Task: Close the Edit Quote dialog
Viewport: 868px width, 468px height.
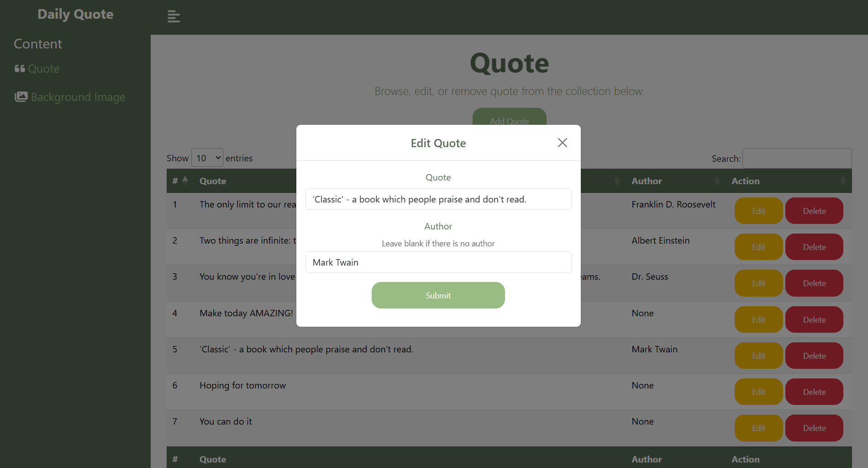Action: 562,143
